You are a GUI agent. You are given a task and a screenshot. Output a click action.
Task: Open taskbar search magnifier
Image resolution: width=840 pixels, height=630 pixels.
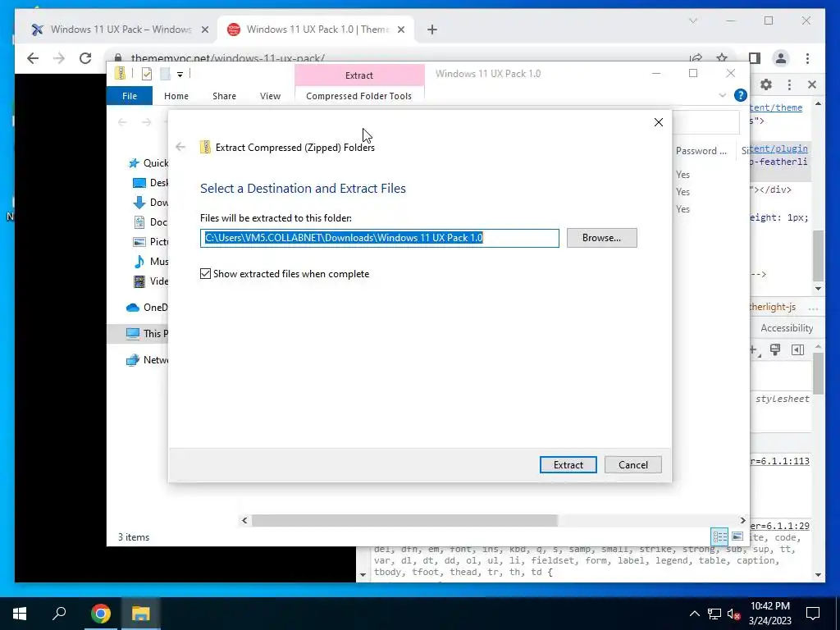click(59, 614)
